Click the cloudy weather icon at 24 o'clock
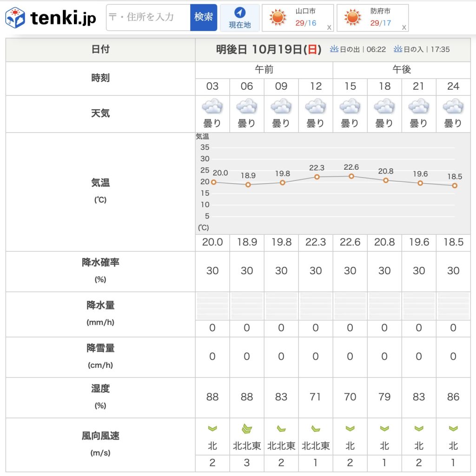This screenshot has width=476, height=476. pyautogui.click(x=453, y=107)
